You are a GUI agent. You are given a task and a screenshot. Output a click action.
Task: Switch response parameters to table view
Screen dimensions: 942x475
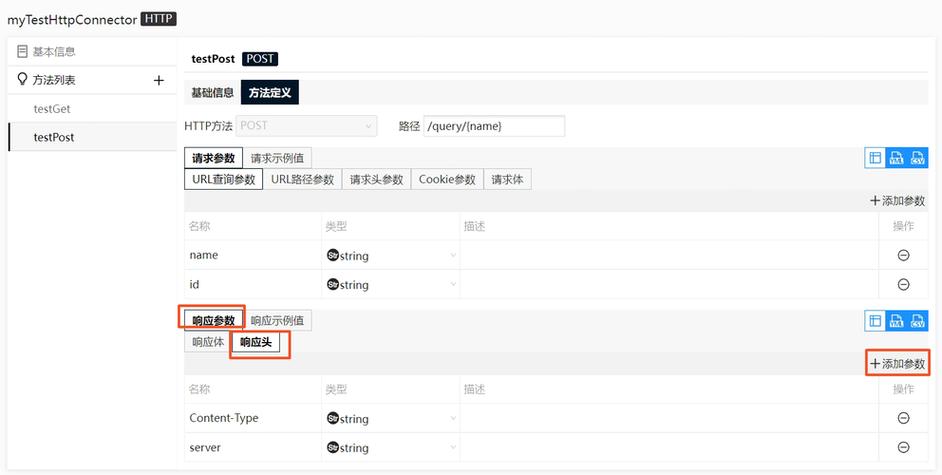point(875,321)
